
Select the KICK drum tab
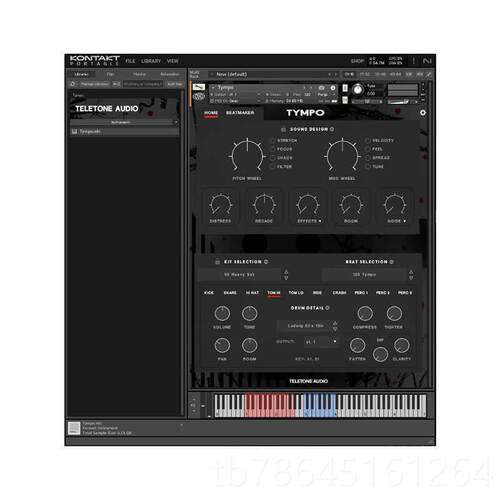coord(209,293)
